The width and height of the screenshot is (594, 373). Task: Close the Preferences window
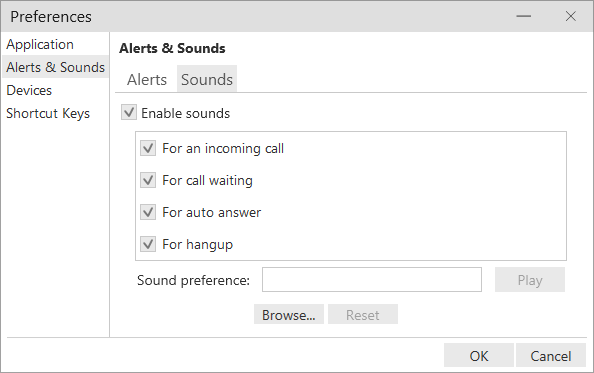pos(571,16)
